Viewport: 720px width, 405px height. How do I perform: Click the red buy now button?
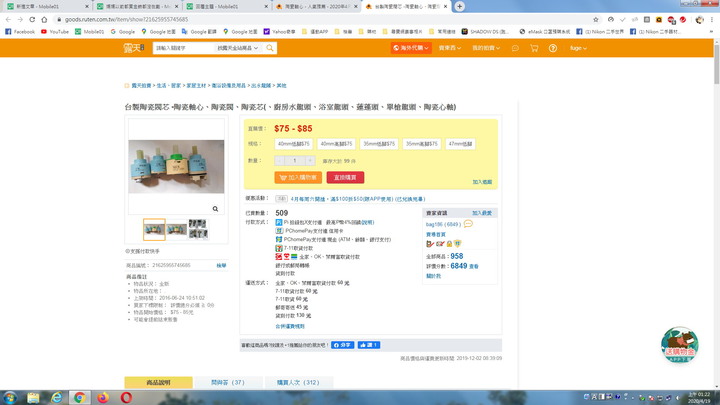345,177
